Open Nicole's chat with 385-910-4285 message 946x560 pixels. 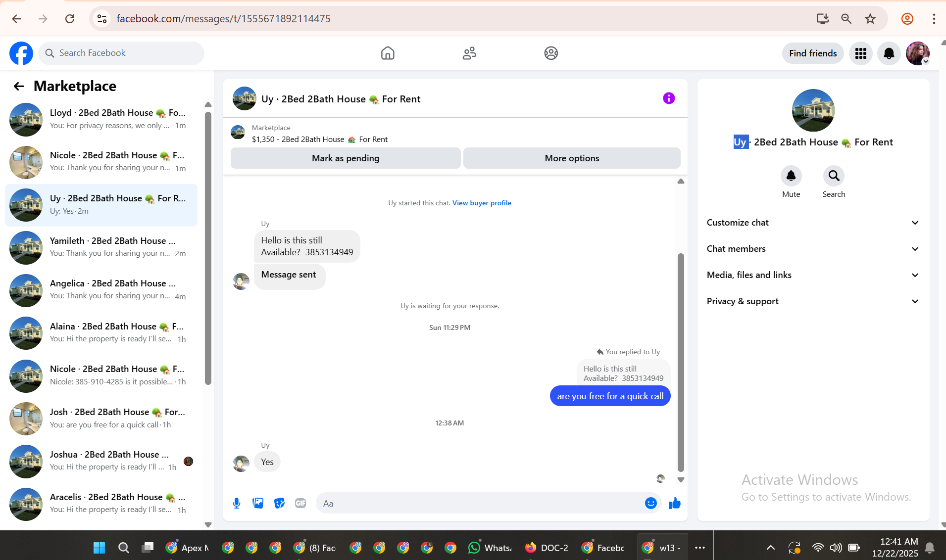point(101,376)
